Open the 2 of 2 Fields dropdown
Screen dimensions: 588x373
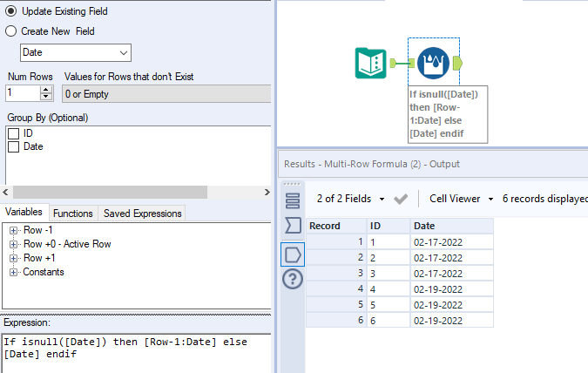[x=350, y=199]
